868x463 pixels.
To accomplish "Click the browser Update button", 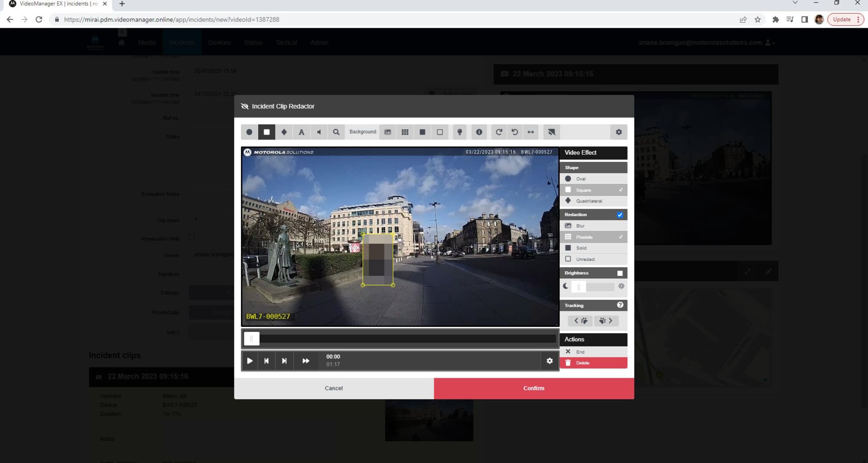I will click(845, 20).
